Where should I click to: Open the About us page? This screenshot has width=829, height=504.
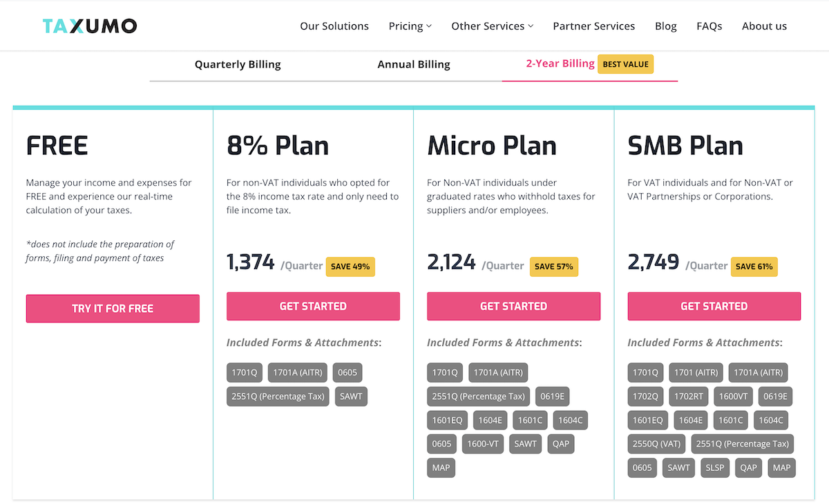[x=764, y=26]
